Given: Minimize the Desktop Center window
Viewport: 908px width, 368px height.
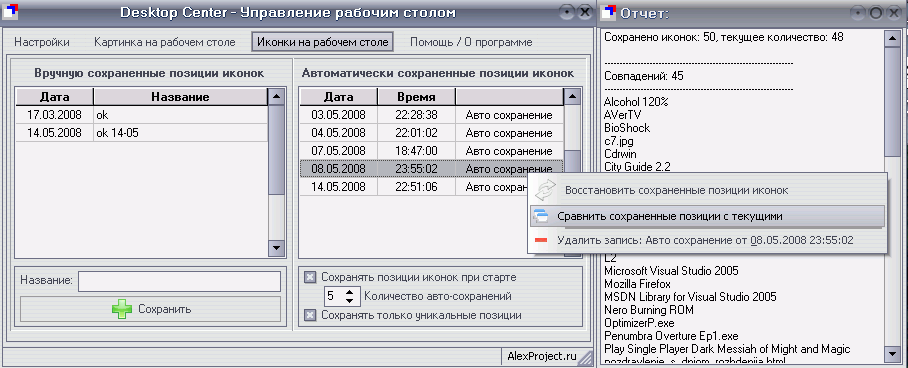Looking at the screenshot, I should 567,12.
